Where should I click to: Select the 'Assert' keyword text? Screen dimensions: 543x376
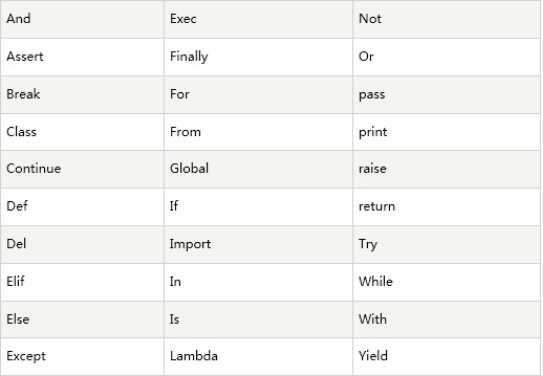[x=25, y=56]
